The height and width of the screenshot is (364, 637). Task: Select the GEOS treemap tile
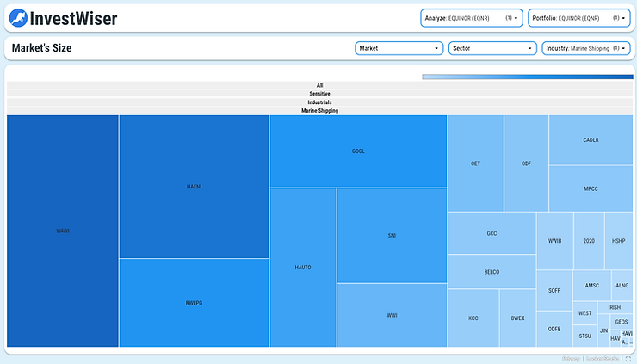622,322
